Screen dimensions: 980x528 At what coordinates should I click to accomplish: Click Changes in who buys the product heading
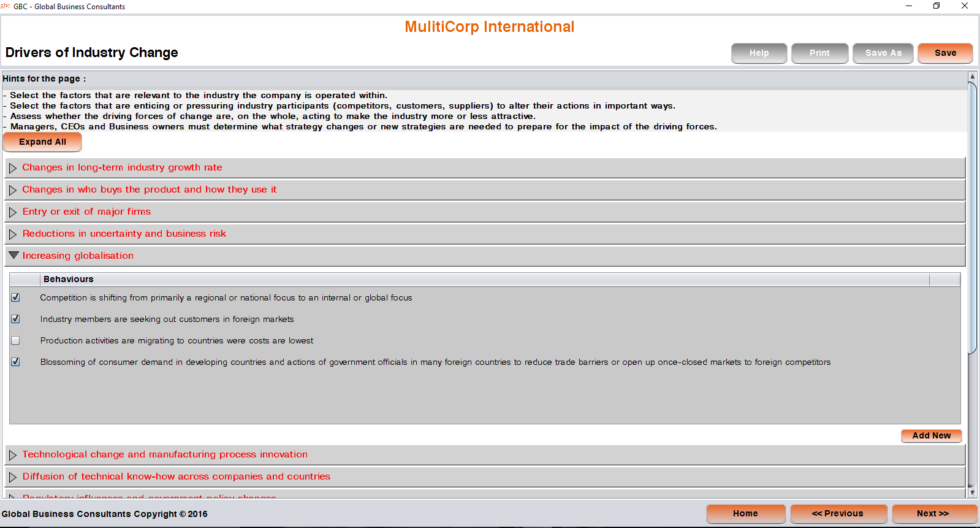tap(150, 189)
